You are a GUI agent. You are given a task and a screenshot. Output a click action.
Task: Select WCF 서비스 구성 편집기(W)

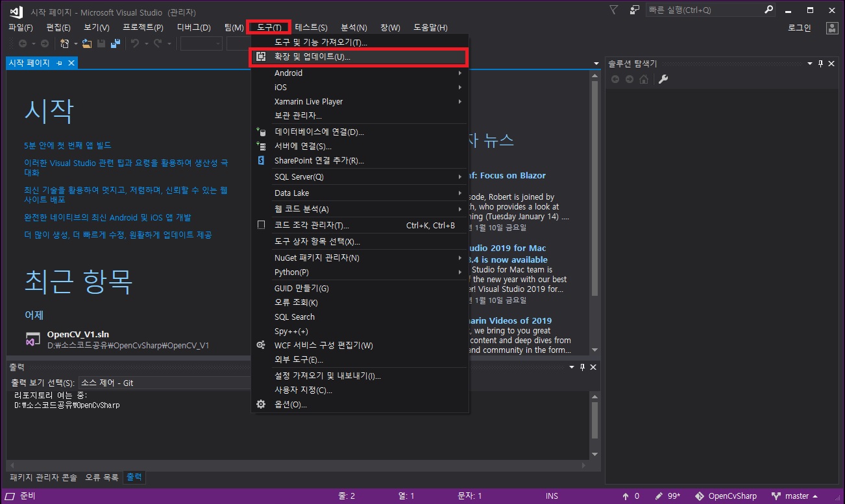coord(359,346)
